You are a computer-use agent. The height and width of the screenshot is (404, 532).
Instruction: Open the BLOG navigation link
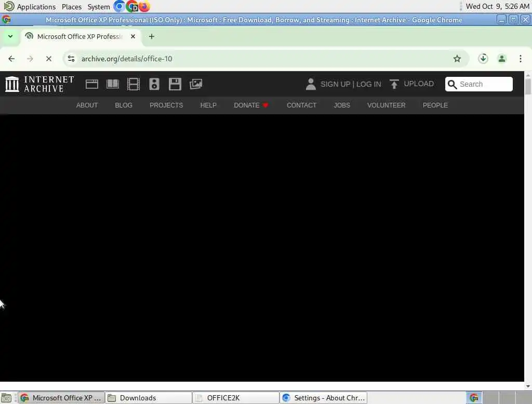[124, 105]
